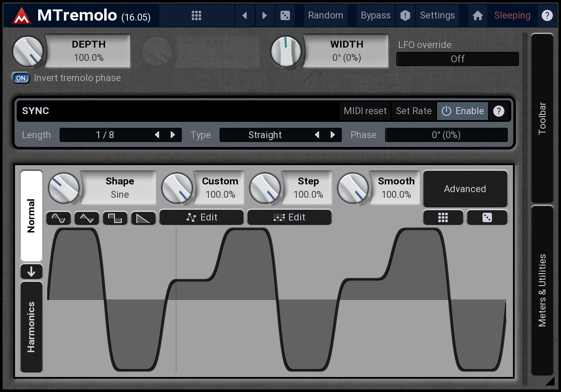Open Sync section help icon

point(498,111)
